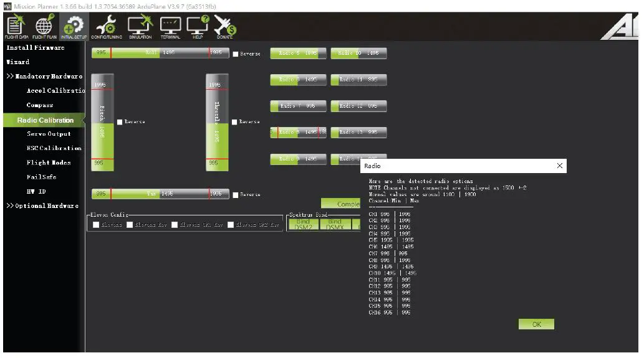644x358 pixels.
Task: Click the Bind DSMX button
Action: [x=335, y=224]
